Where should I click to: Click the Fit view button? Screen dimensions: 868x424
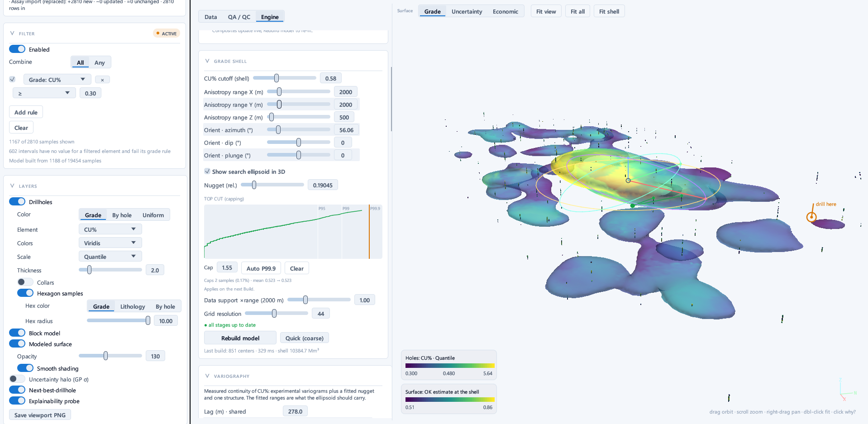tap(546, 11)
